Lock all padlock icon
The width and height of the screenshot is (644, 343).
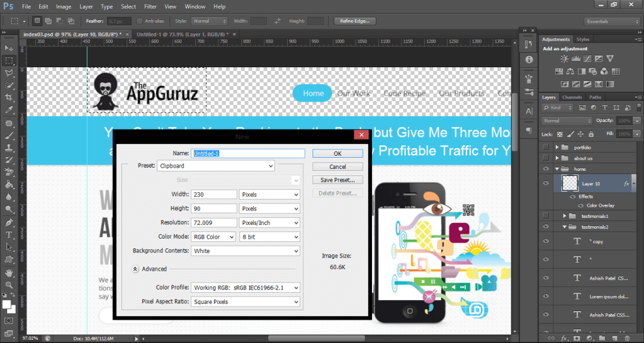590,134
